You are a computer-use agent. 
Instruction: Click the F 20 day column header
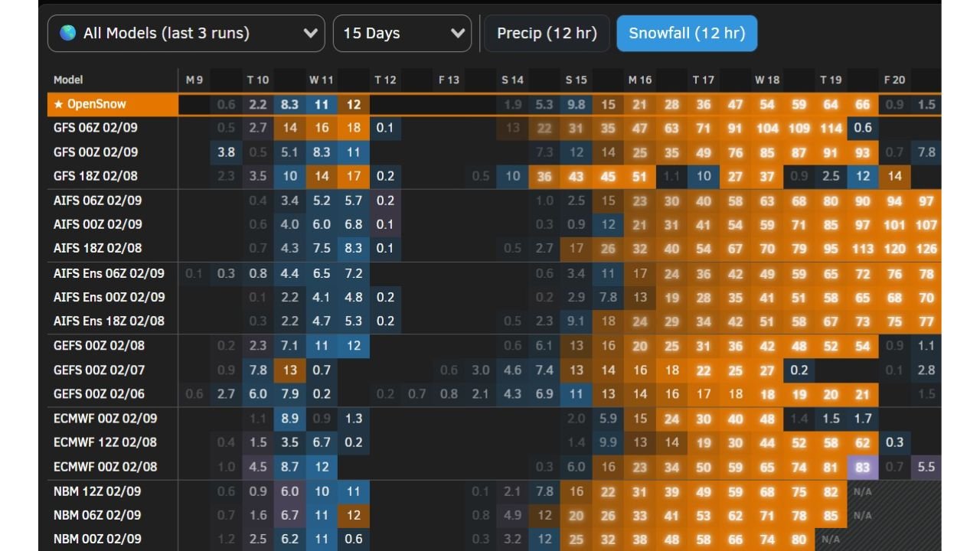894,80
